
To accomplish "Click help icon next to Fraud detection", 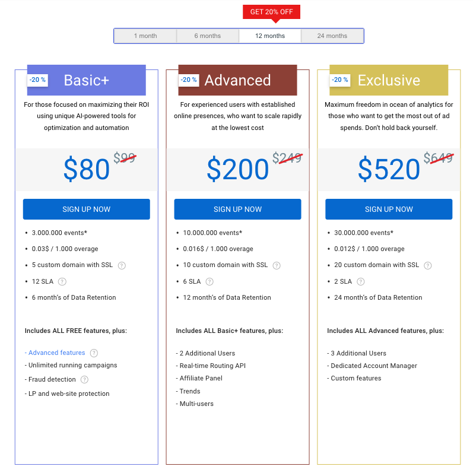I will pos(84,379).
